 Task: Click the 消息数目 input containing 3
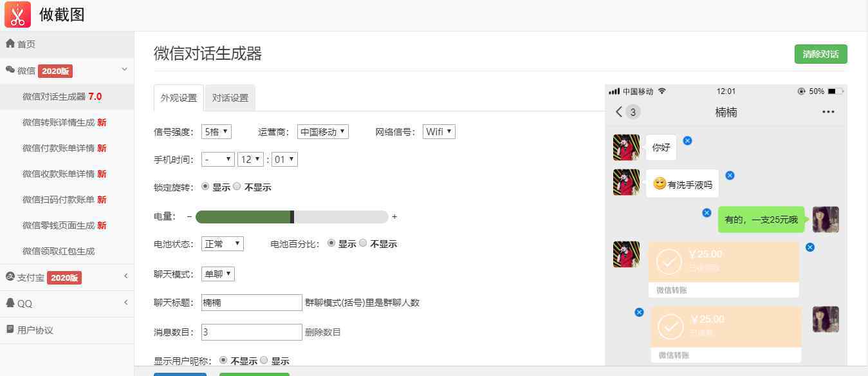click(x=252, y=332)
